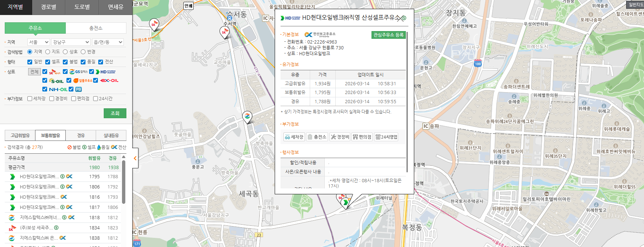
Task: Open the station row priced 1795
Action: 63,176
